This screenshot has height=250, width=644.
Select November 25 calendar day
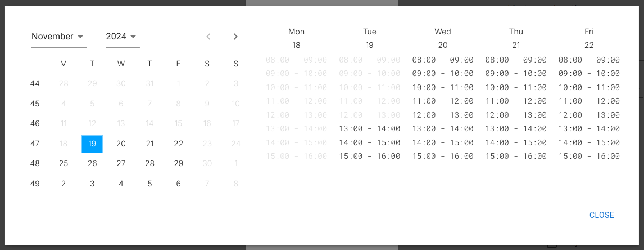point(64,163)
